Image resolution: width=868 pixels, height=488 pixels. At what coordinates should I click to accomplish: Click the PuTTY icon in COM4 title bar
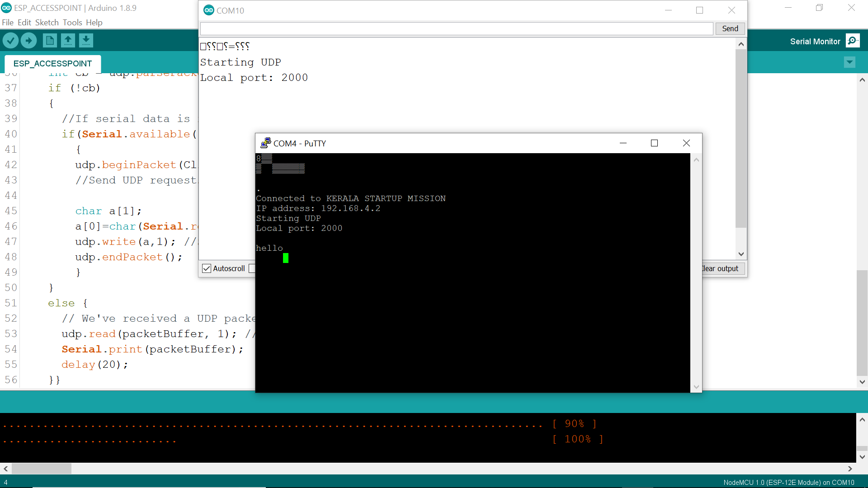266,143
